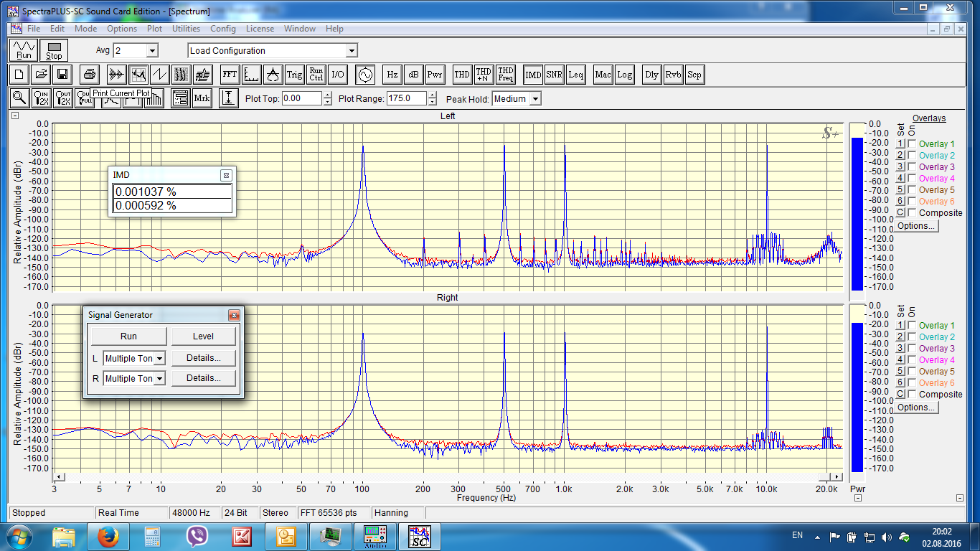
Task: Expand the Load Configuration dropdown
Action: (x=351, y=51)
